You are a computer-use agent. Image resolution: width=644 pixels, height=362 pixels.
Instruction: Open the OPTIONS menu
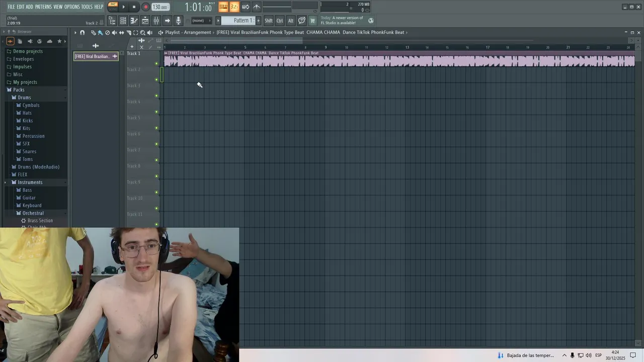tap(72, 7)
